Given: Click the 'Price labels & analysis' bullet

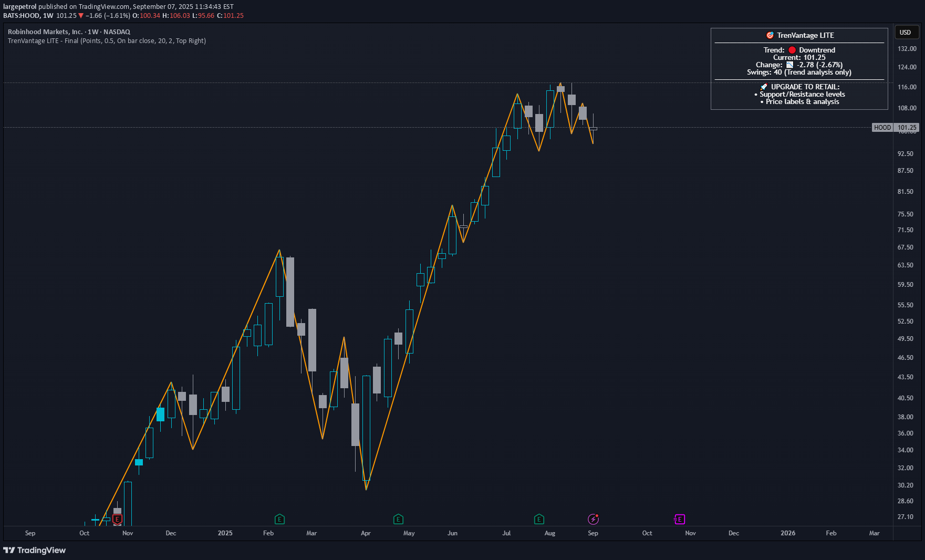Looking at the screenshot, I should tap(800, 101).
